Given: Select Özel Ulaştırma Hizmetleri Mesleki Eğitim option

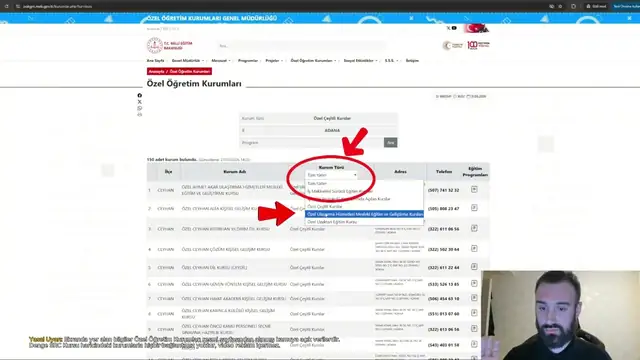Looking at the screenshot, I should (364, 214).
